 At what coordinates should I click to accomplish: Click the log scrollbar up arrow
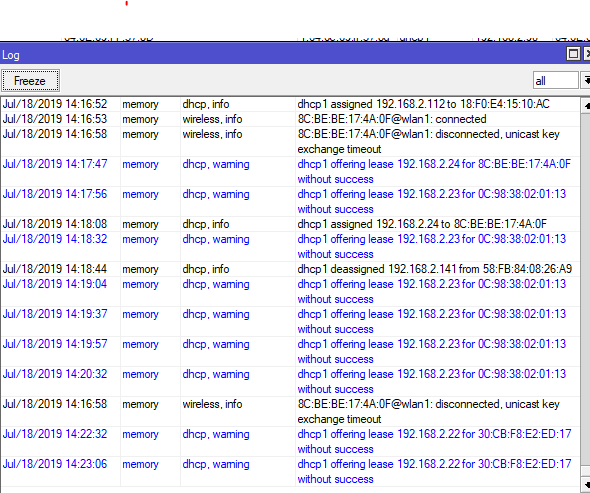coord(586,106)
